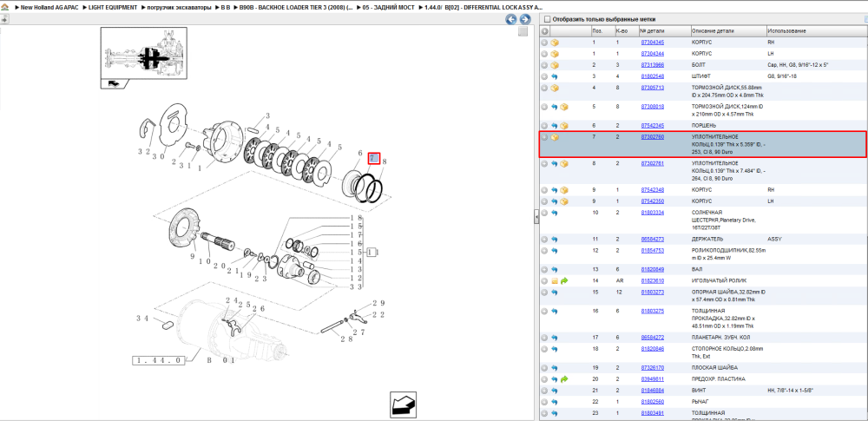Open the B90B - BACKHOE LOADER TIER 3 breadcrumb
The width and height of the screenshot is (868, 421).
(296, 9)
